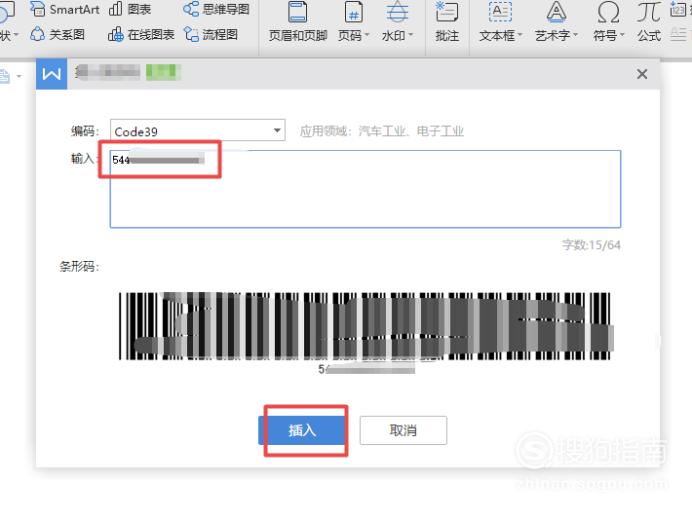Add a 批注 comment

tap(447, 22)
